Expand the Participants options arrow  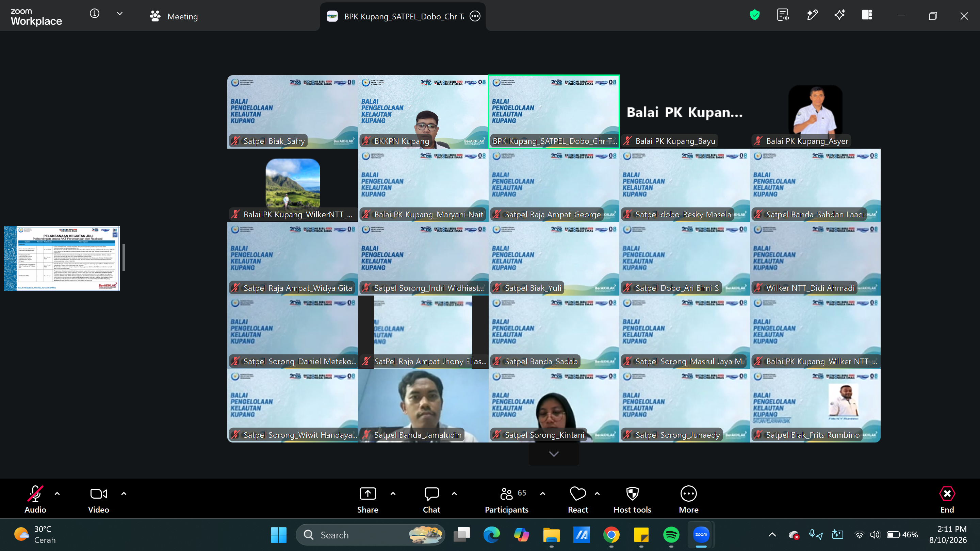[x=542, y=494]
